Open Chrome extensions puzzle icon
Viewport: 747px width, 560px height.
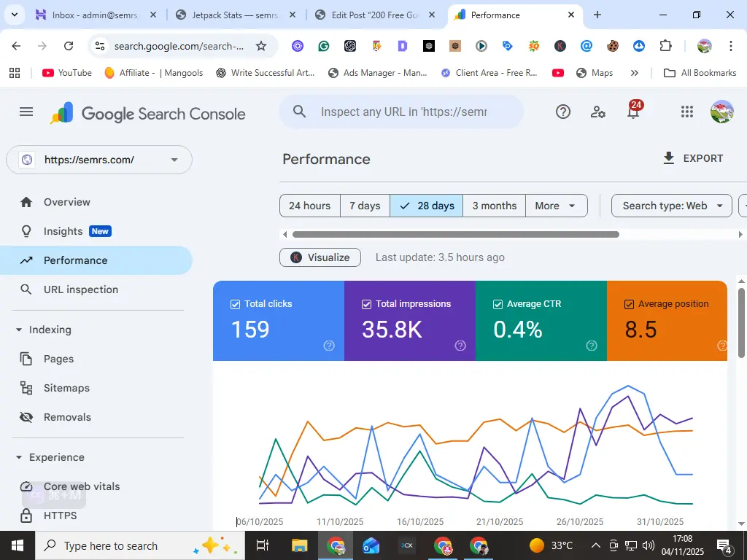tap(665, 46)
